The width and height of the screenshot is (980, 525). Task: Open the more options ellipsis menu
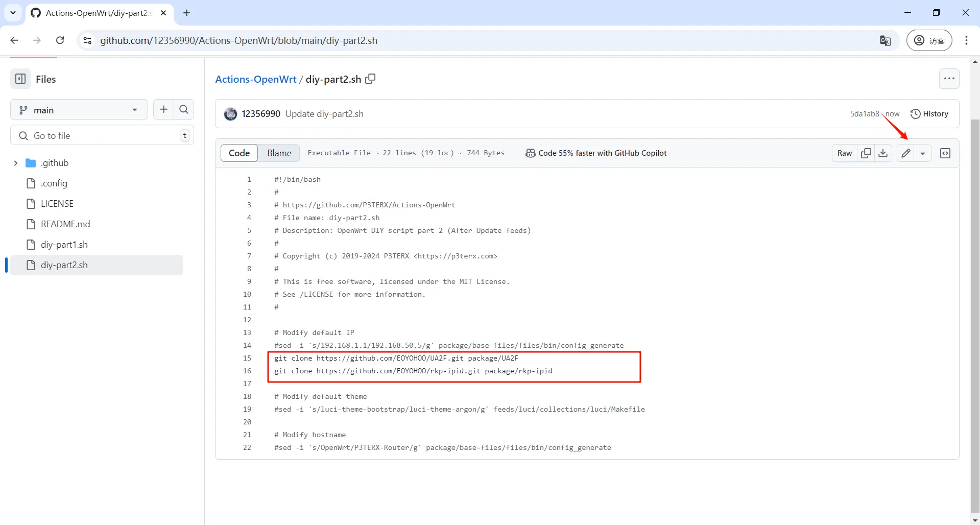click(x=949, y=79)
